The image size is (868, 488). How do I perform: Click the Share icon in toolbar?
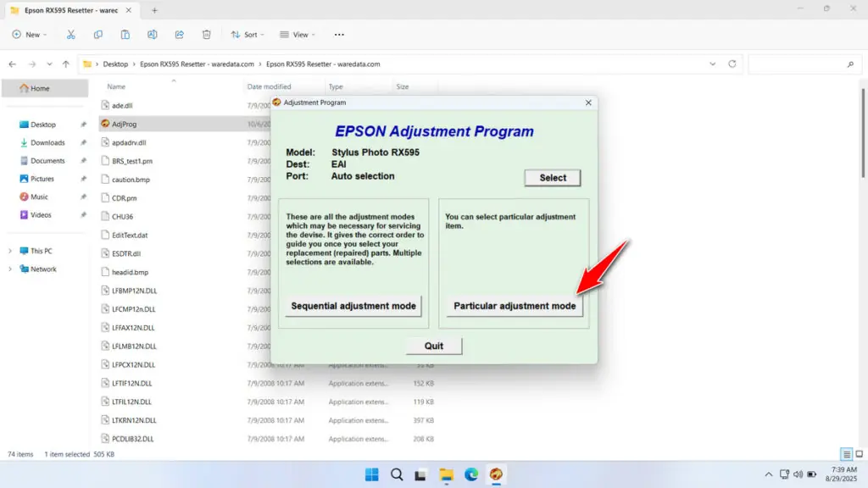click(180, 34)
